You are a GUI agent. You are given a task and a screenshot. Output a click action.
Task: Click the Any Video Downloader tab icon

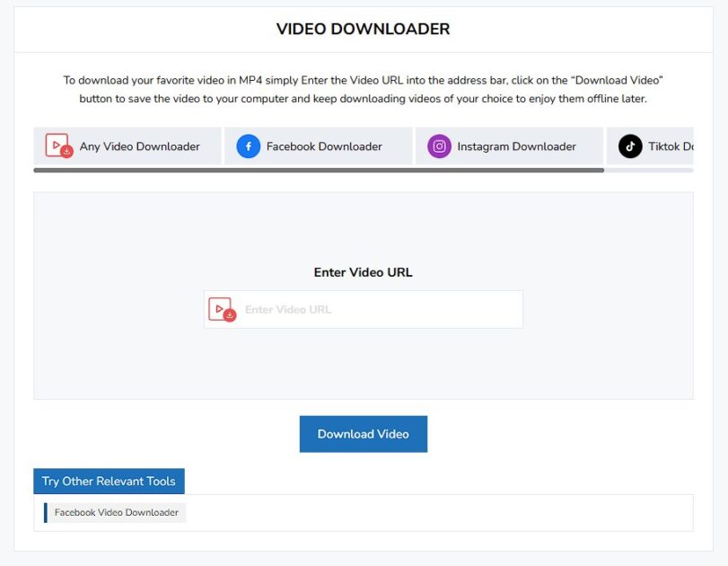click(x=59, y=146)
